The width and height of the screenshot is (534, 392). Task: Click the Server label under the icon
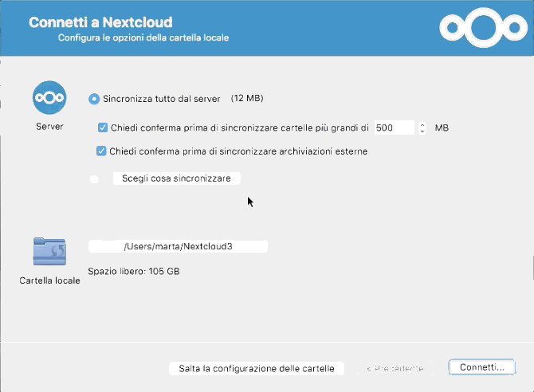tap(49, 127)
